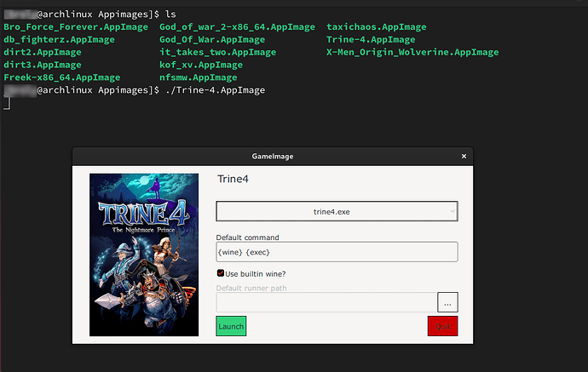
Task: Click the ./Trine-4.AppImage command text
Action: (x=216, y=90)
